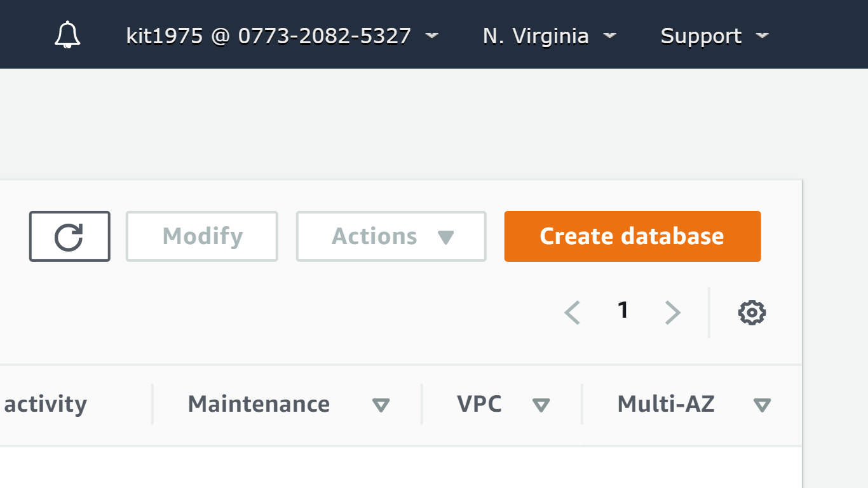Screen dimensions: 868x488
Task: Refresh the database list
Action: pyautogui.click(x=69, y=236)
